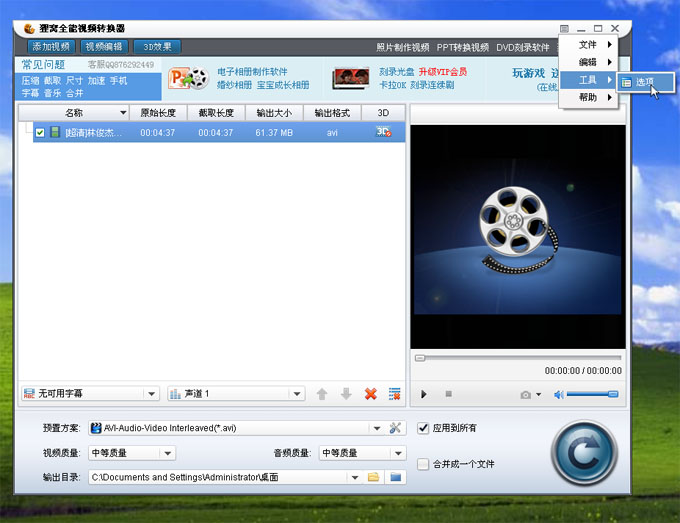Click the 合并 help link
680x523 pixels.
pyautogui.click(x=75, y=93)
